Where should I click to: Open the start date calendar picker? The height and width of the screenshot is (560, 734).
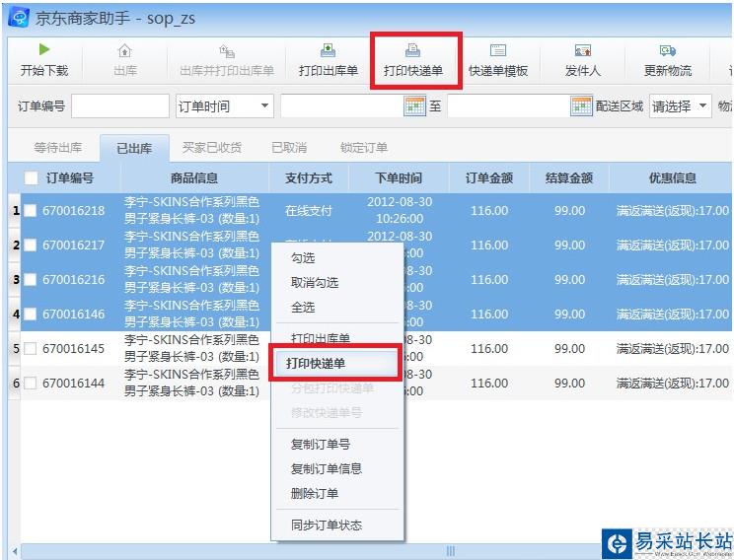click(x=414, y=106)
